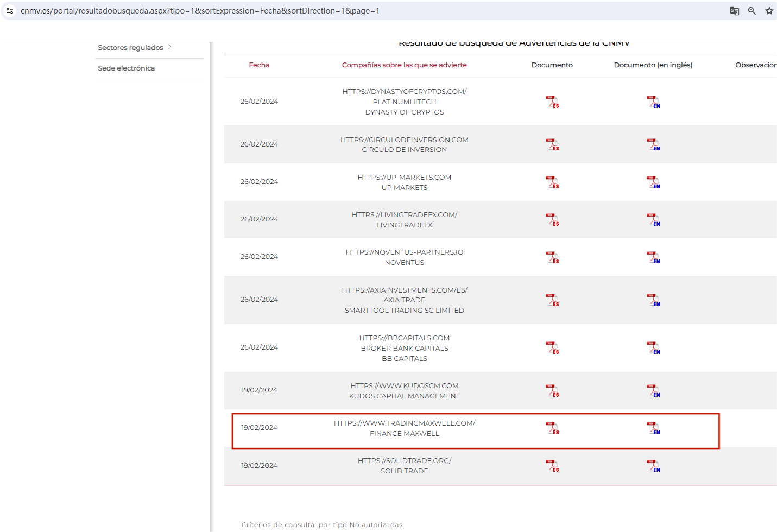Image resolution: width=777 pixels, height=532 pixels.
Task: Select HTTPS://SOLIDTRADE.ORG/ entry text
Action: click(405, 461)
